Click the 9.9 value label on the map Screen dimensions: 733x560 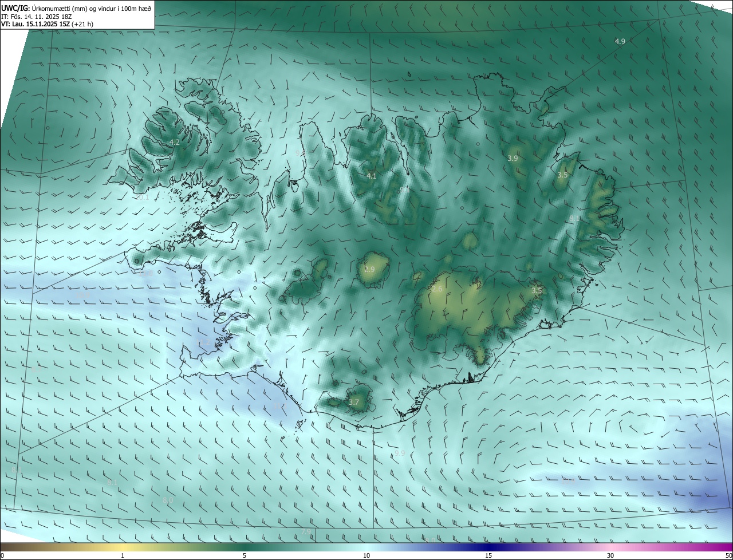[400, 453]
